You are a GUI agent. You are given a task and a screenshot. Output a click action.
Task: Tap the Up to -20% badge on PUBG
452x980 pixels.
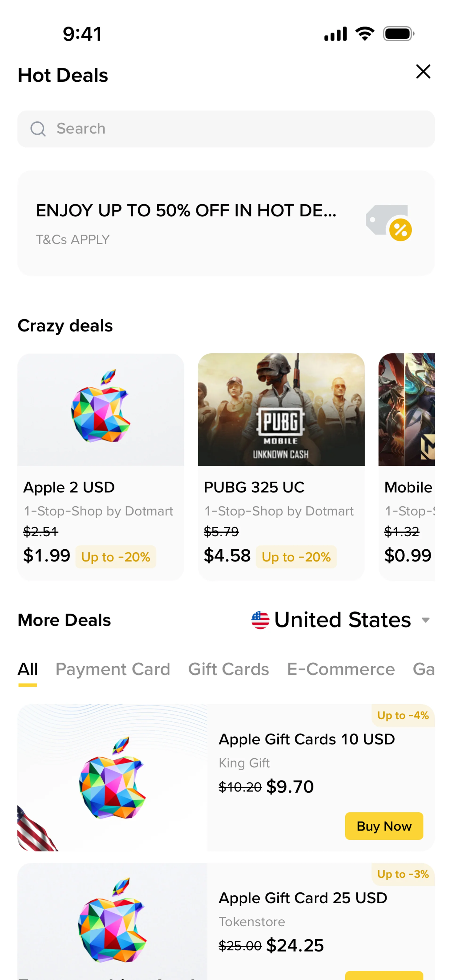pos(296,557)
